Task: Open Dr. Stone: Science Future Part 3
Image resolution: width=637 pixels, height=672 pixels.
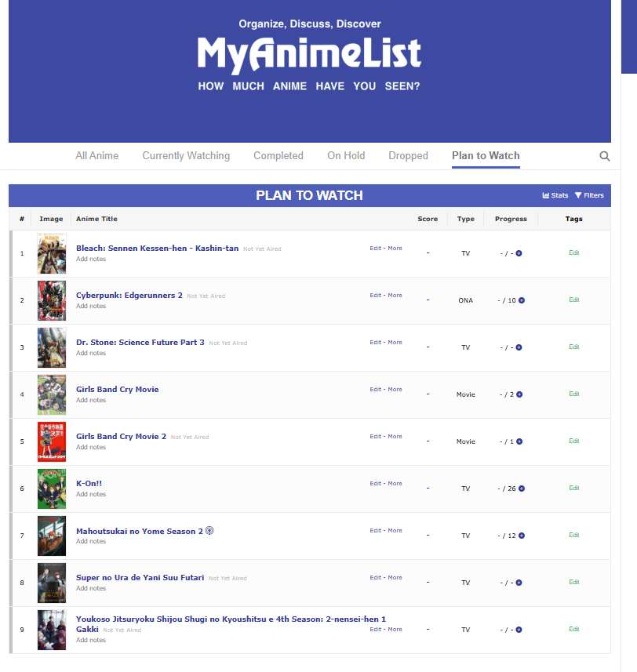Action: 140,343
